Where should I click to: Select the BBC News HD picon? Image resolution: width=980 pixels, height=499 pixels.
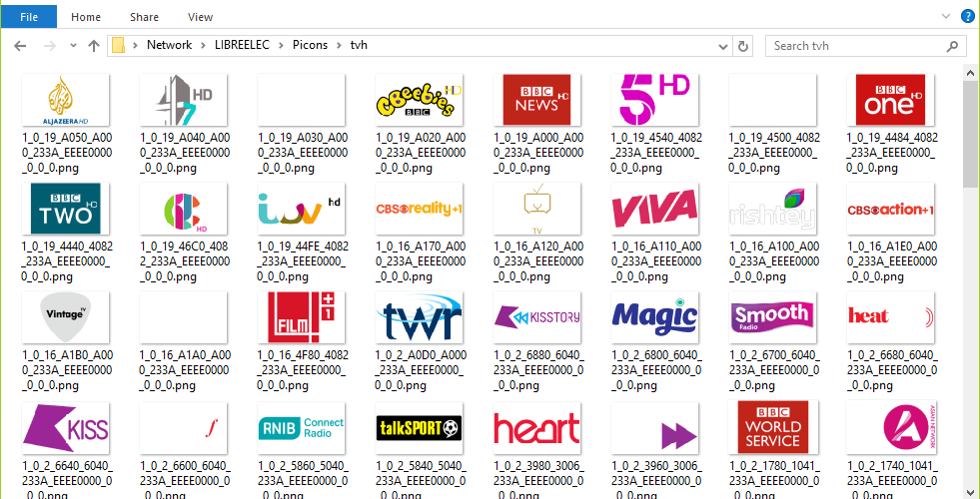tap(536, 100)
